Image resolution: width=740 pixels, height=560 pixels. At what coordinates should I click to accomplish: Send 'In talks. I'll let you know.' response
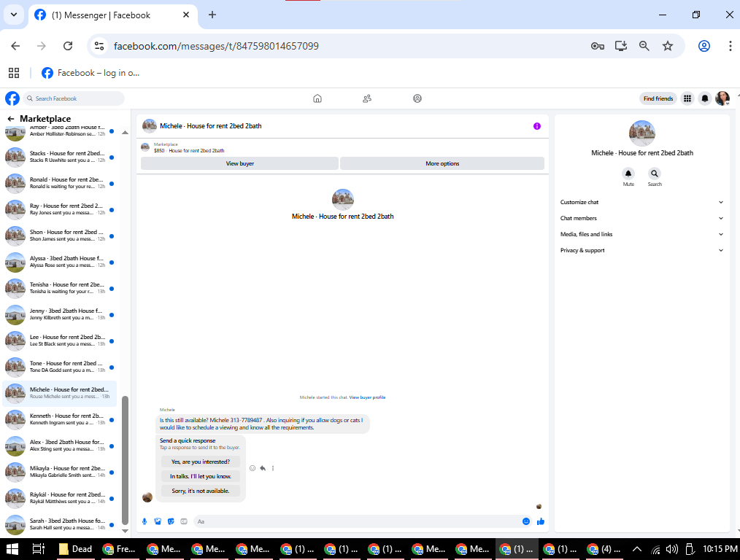(201, 477)
